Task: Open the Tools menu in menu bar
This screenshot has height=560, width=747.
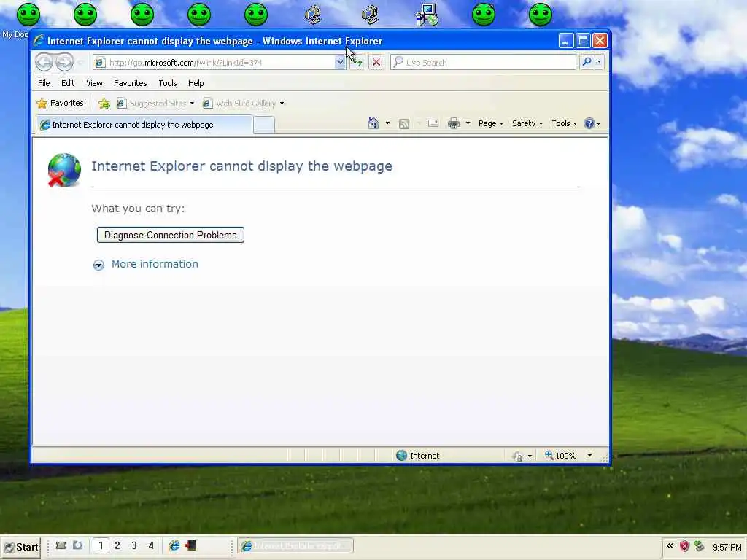Action: pyautogui.click(x=168, y=83)
